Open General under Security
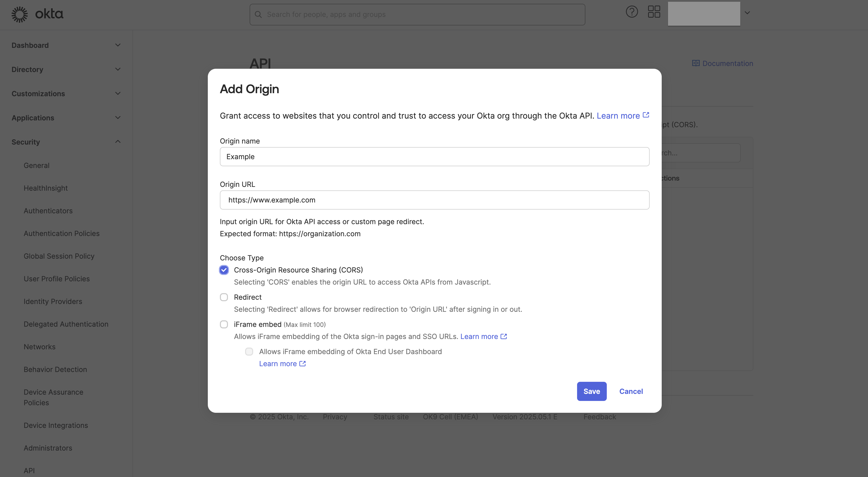This screenshot has height=477, width=868. [36, 165]
